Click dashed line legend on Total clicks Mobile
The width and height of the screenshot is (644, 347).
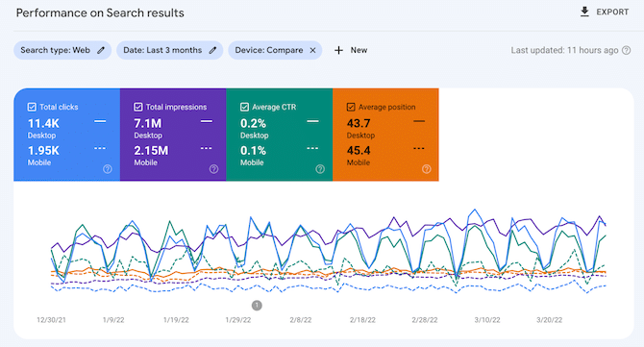tap(100, 148)
